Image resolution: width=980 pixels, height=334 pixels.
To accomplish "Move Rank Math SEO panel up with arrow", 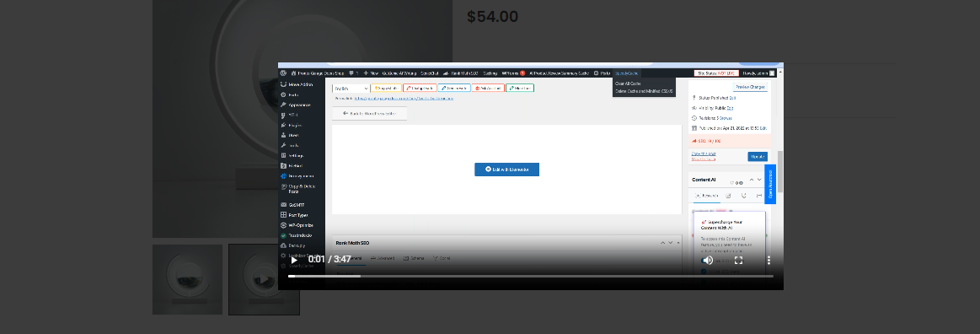I will click(x=662, y=243).
